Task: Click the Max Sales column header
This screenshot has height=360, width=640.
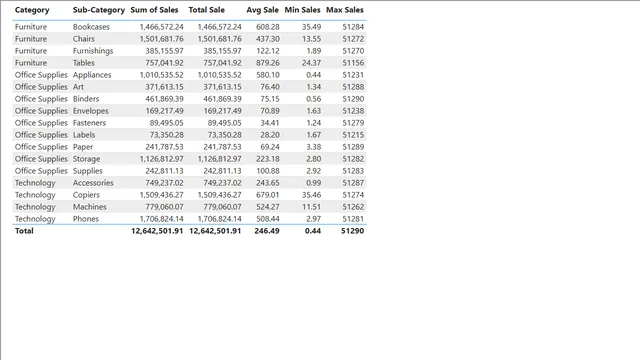Action: click(x=344, y=10)
